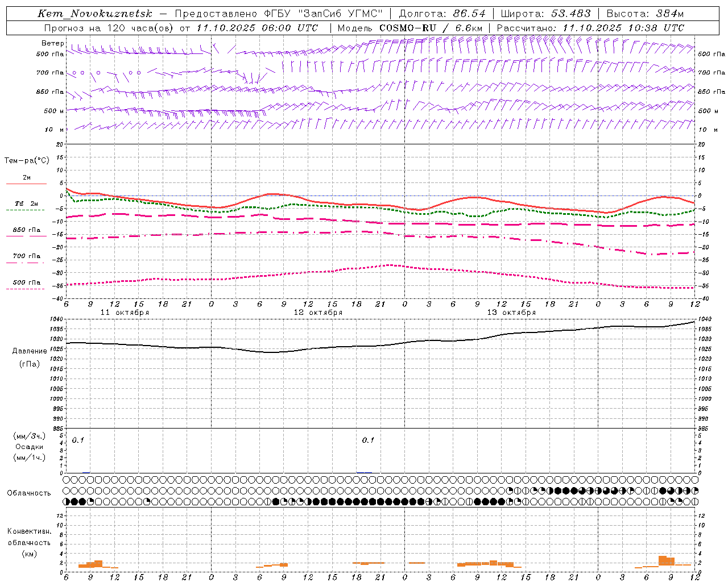Click the '12 октября' date label
This screenshot has width=728, height=582.
(318, 313)
